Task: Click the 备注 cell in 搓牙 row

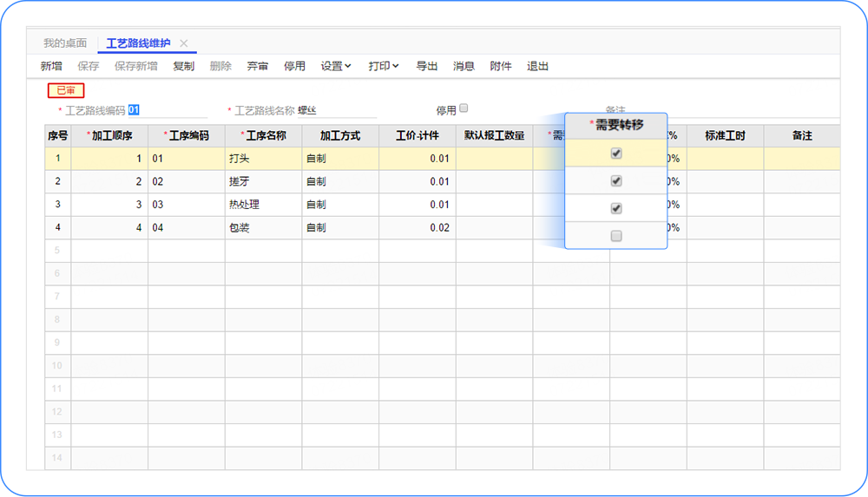Action: tap(802, 181)
